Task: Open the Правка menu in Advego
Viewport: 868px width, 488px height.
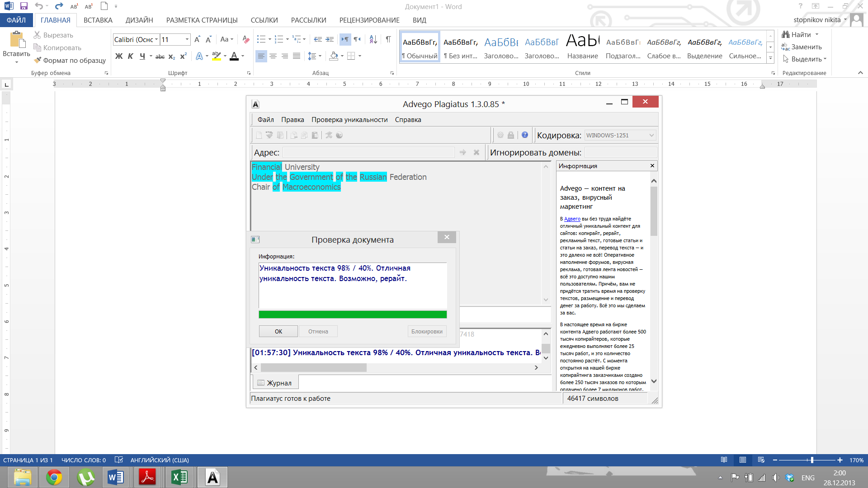Action: [292, 119]
